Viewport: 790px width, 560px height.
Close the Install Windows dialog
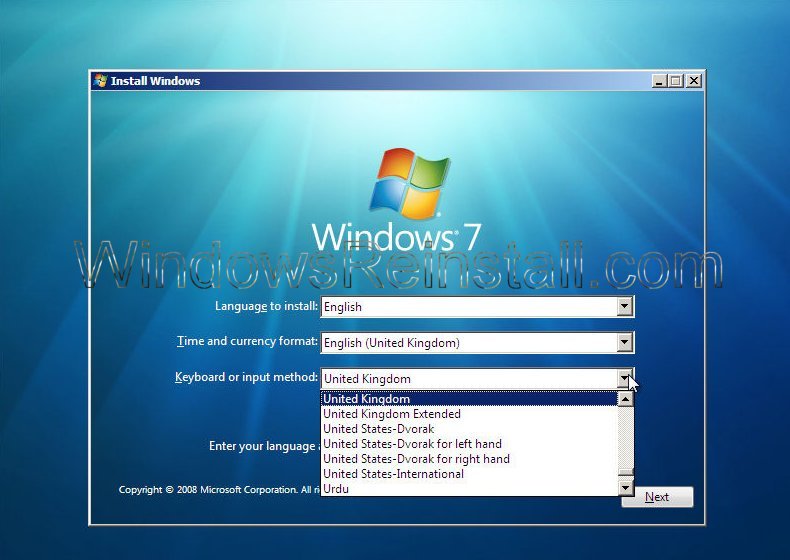click(x=693, y=81)
